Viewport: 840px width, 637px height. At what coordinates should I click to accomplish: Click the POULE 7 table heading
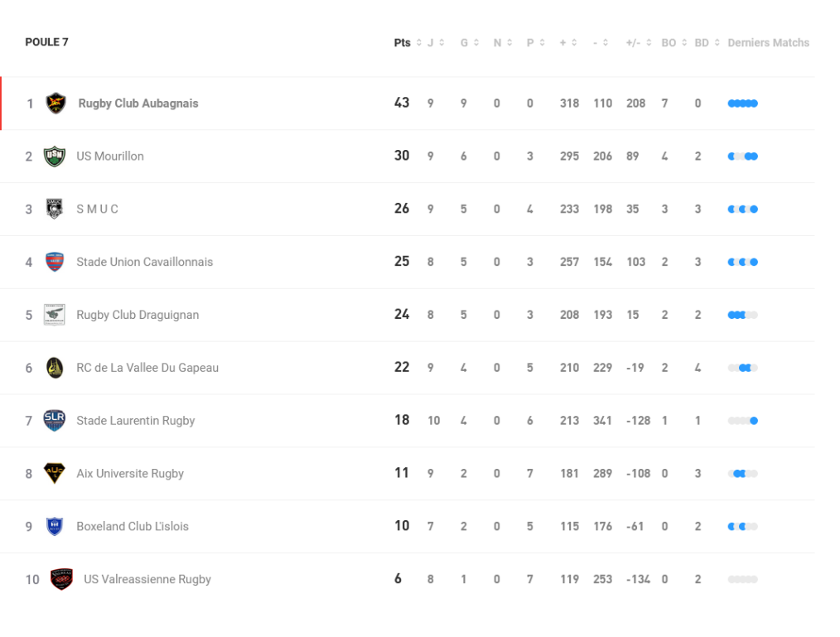tap(47, 42)
